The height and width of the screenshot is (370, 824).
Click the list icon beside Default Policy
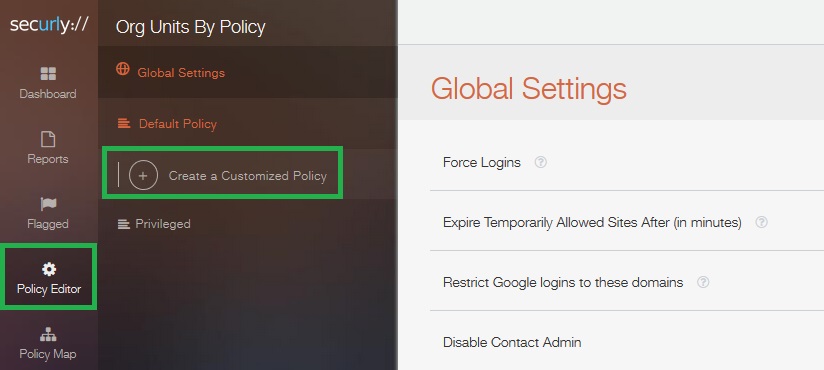coord(124,124)
